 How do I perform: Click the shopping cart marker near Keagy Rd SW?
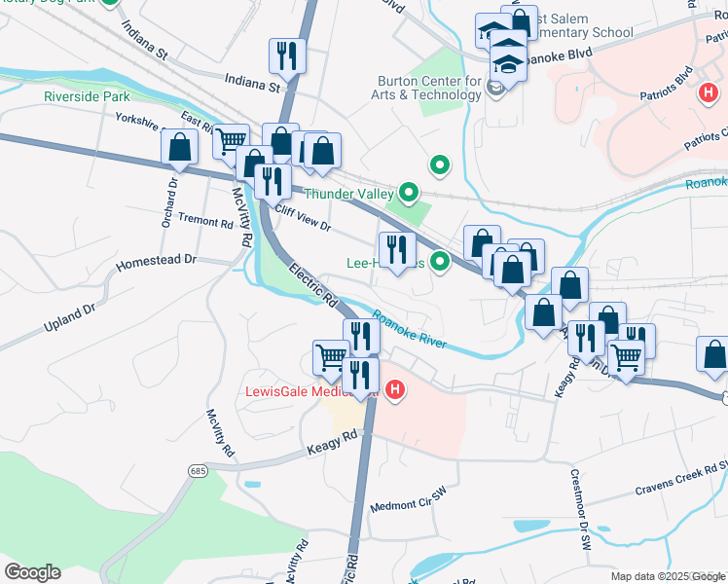click(626, 358)
